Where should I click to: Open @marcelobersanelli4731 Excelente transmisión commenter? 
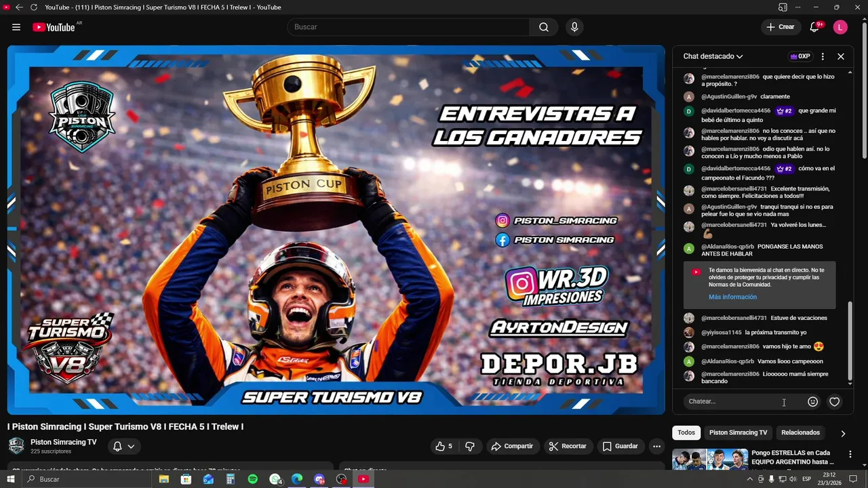tap(734, 188)
